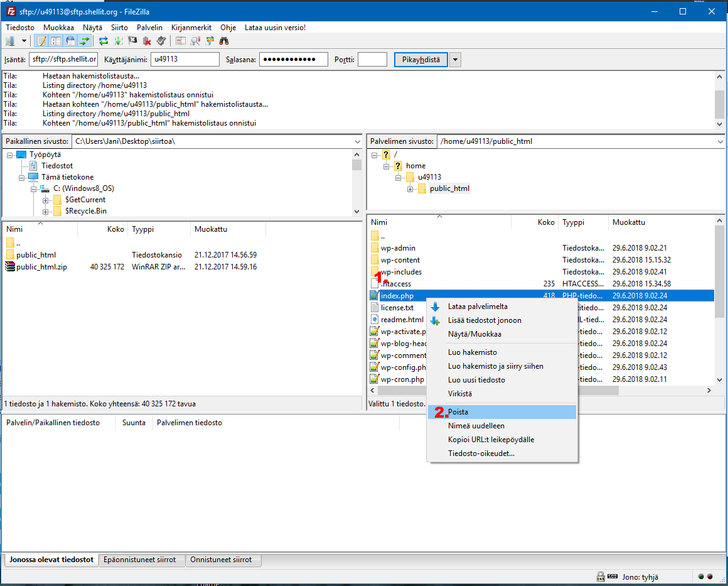
Task: Open the Muokkaa menu
Action: point(58,28)
